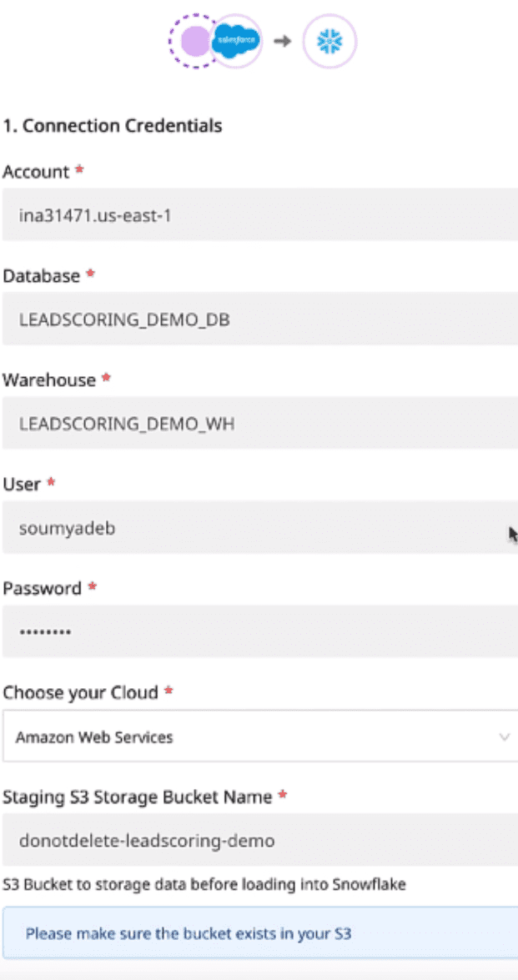Click the Password input field

[259, 631]
